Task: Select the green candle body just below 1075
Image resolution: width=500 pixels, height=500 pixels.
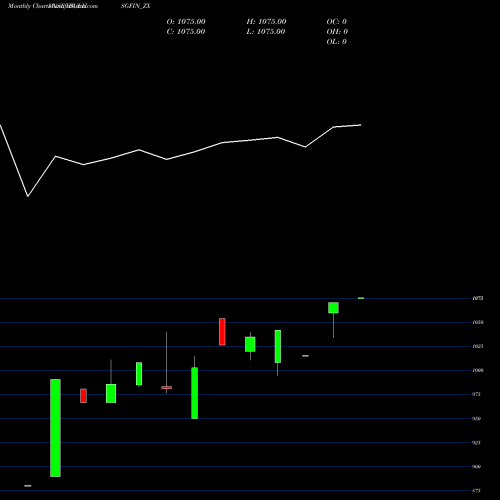Action: [x=333, y=308]
